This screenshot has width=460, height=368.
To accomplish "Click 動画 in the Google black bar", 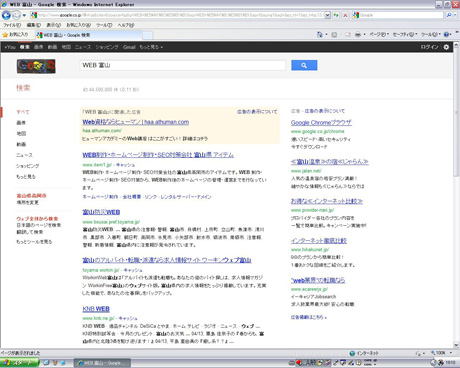I will click(x=52, y=47).
